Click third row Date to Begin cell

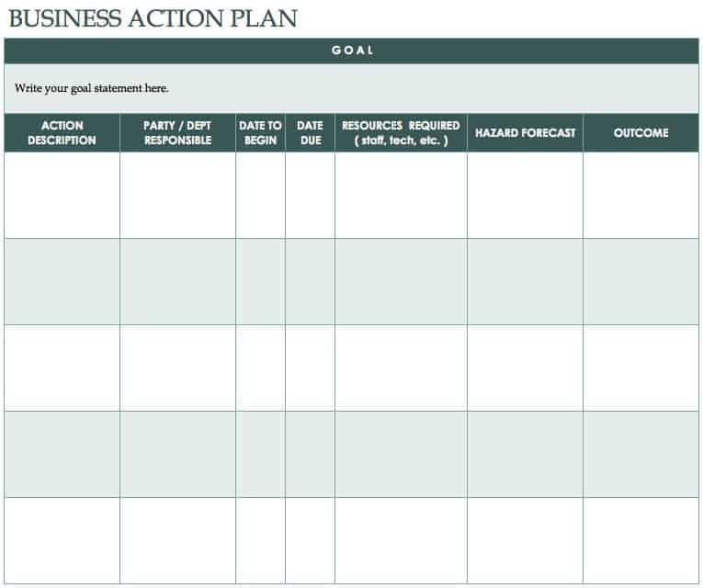260,367
